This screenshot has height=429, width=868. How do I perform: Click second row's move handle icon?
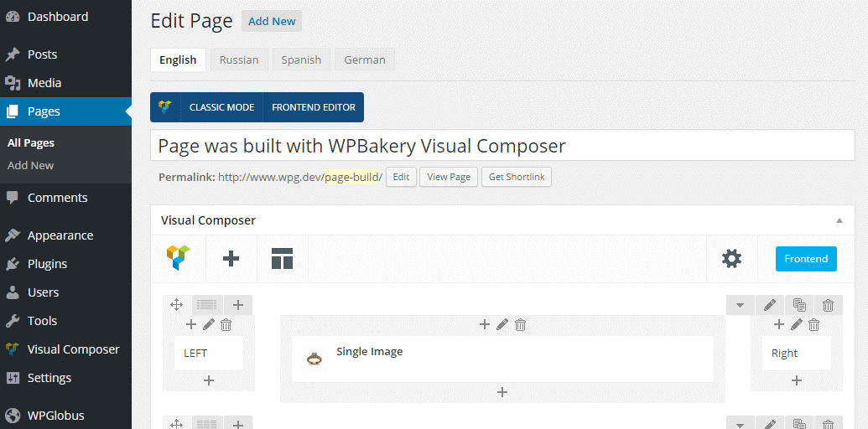pos(177,423)
